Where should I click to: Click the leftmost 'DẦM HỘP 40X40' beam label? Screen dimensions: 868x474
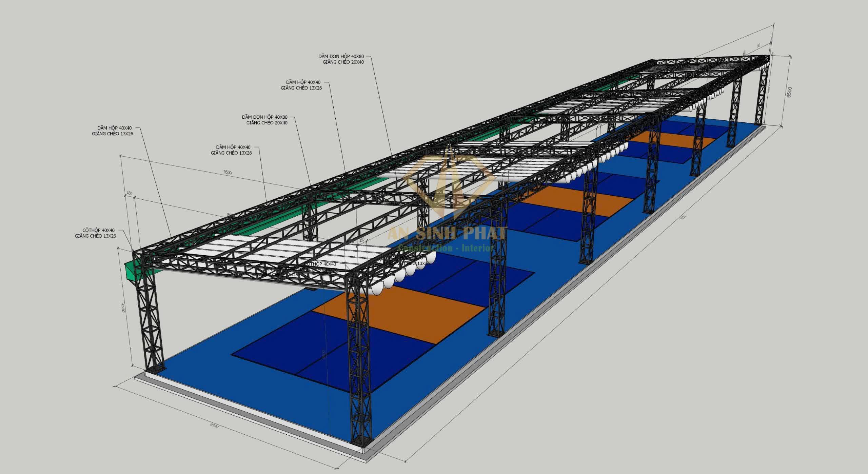[114, 128]
